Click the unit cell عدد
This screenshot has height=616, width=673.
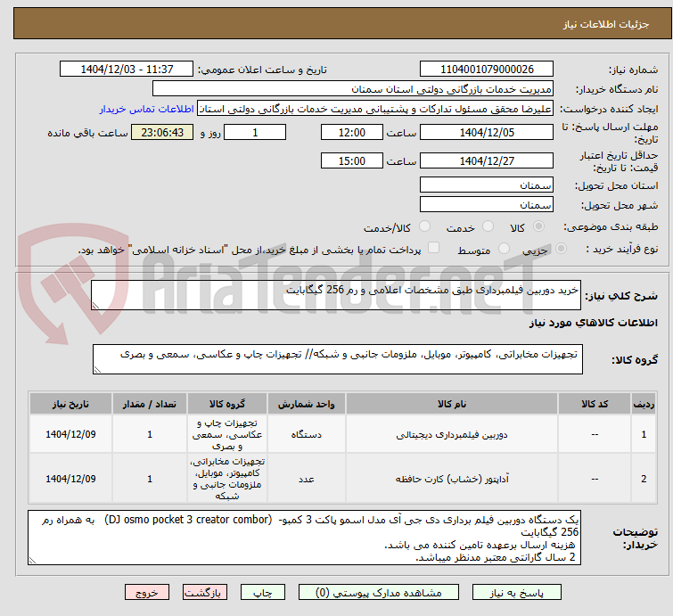click(307, 479)
